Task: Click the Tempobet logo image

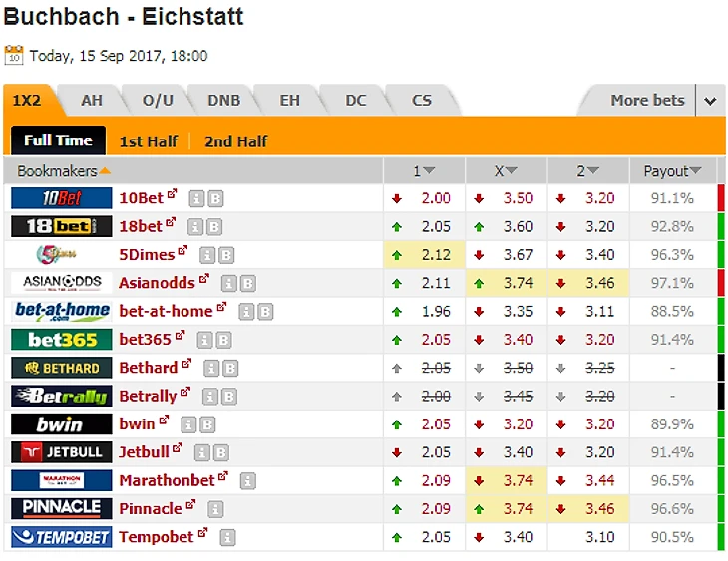Action: [61, 537]
